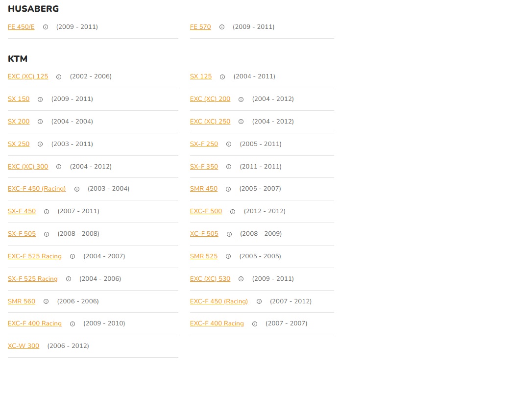Click info icon beside EXC (XC) 300
Viewport: 508px width, 420px height.
point(59,167)
